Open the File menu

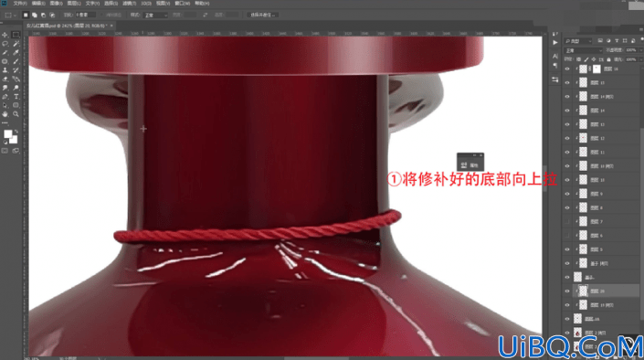point(20,4)
